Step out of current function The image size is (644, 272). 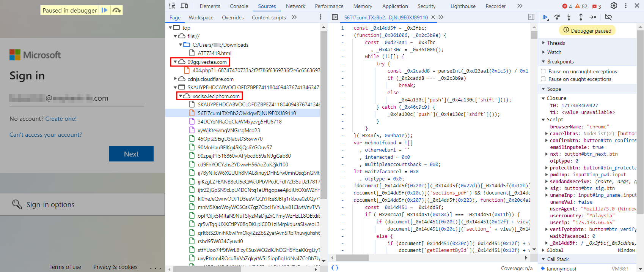(581, 17)
